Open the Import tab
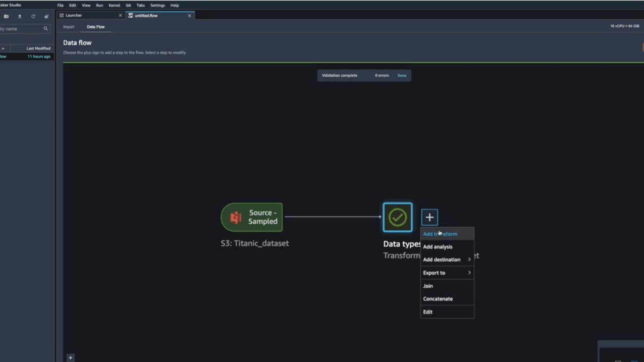 (69, 27)
